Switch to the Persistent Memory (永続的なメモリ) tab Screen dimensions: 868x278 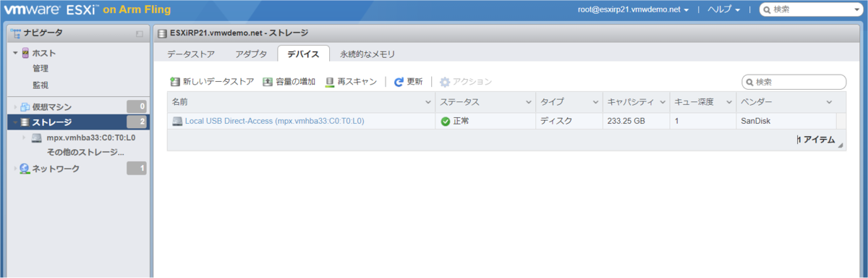click(x=367, y=54)
